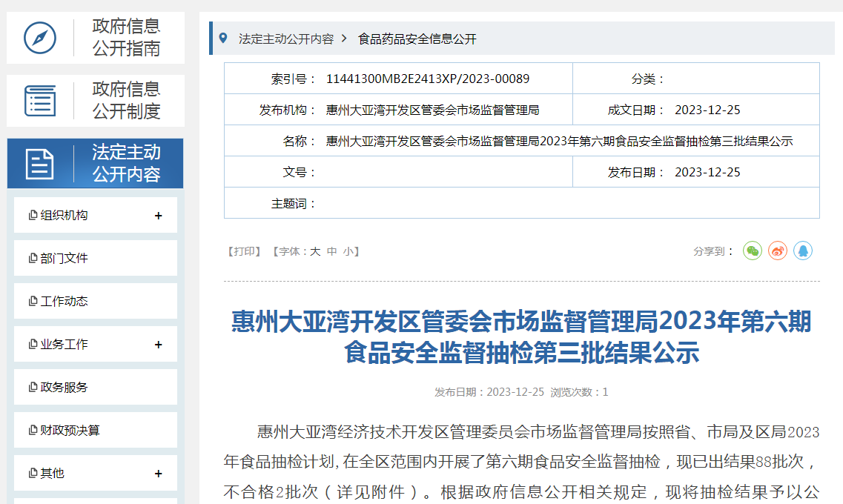
Task: Expand the 组织机构 plus sign
Action: [x=158, y=216]
